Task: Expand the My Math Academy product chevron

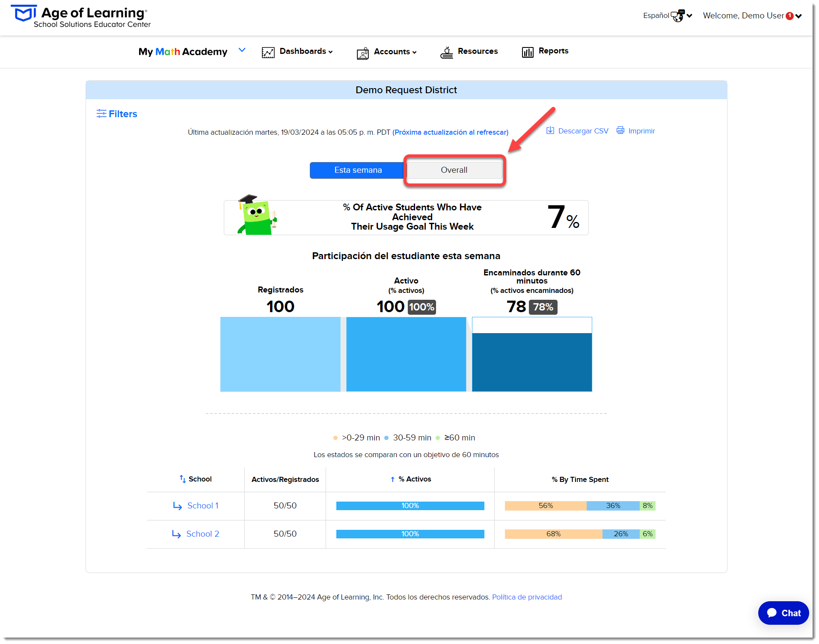Action: (242, 50)
